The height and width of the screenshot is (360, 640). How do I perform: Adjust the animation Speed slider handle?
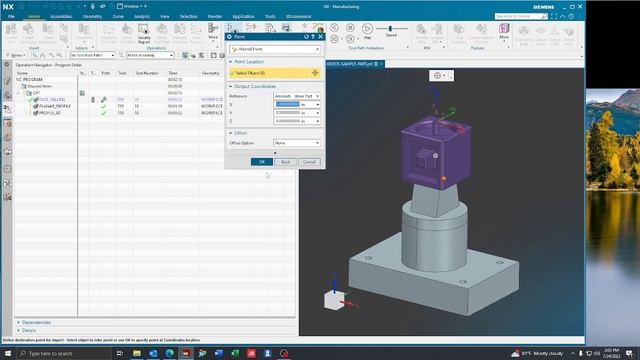point(390,29)
